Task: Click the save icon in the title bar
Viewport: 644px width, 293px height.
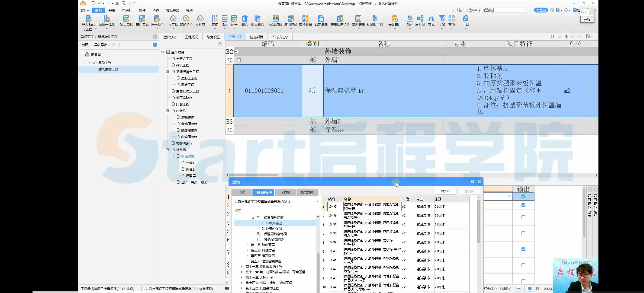Action: coord(93,3)
